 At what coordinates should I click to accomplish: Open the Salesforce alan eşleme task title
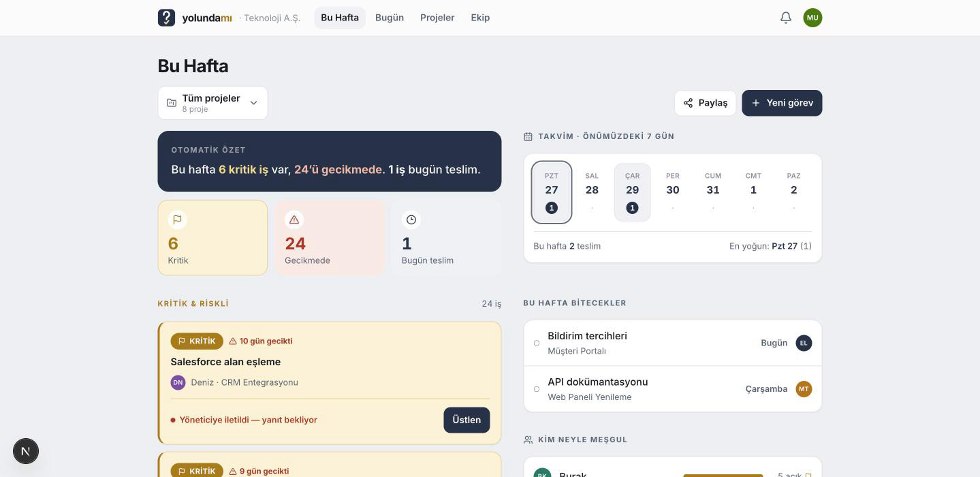tap(225, 362)
